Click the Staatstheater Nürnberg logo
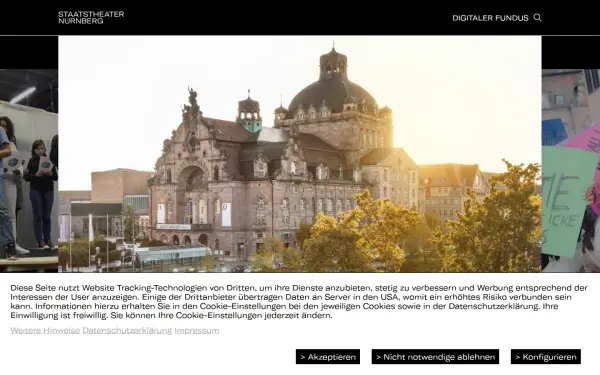 click(x=91, y=18)
